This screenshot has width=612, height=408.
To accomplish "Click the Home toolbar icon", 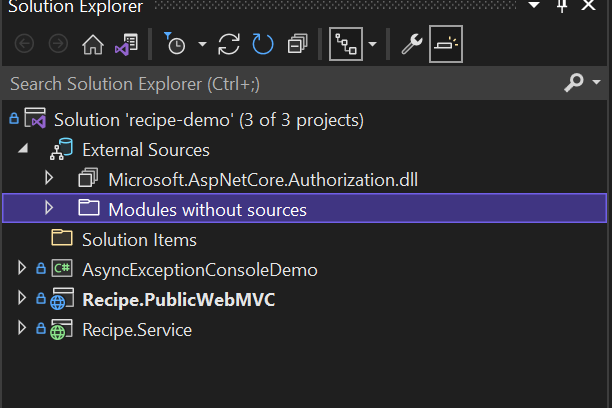I will pyautogui.click(x=91, y=45).
